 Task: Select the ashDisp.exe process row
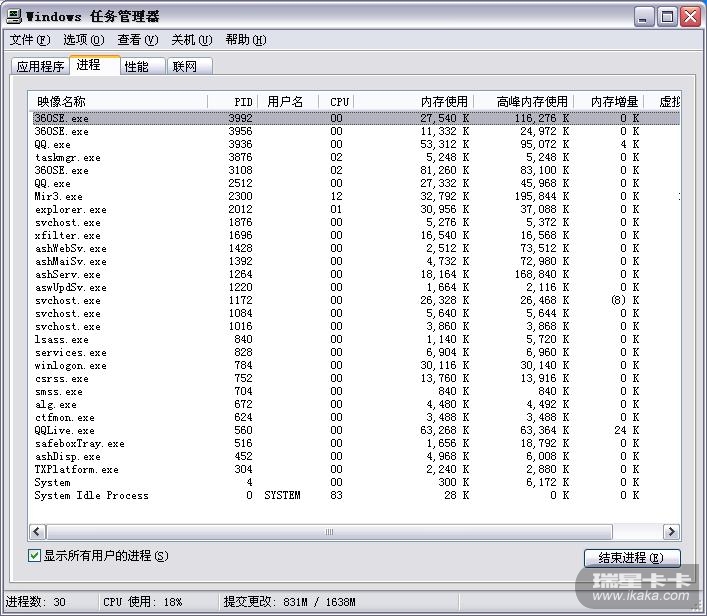[354, 456]
